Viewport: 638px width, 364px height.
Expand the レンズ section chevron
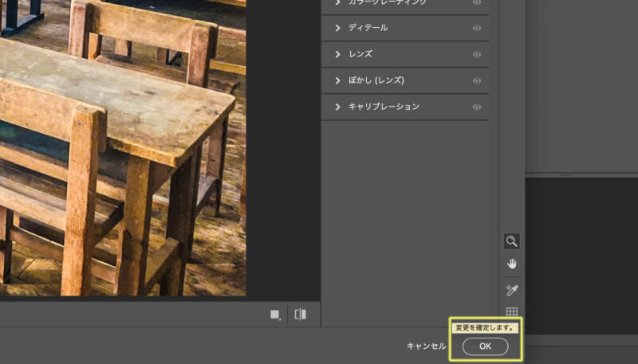click(x=337, y=54)
